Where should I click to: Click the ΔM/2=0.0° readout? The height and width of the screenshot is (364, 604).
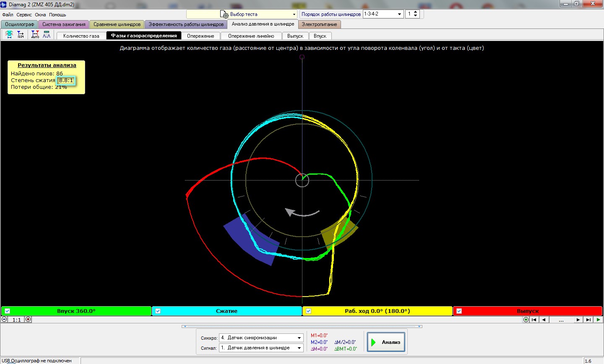[345, 342]
